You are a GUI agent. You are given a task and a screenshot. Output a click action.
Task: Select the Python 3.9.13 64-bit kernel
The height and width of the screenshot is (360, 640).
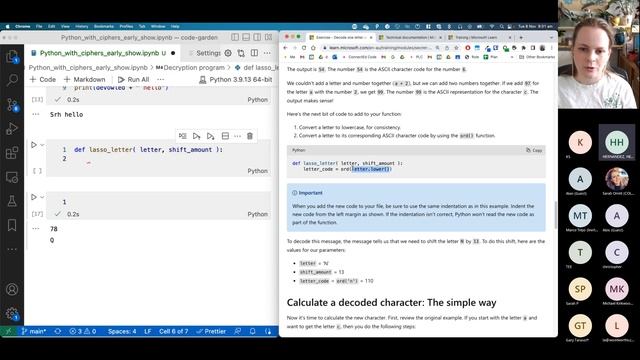coord(236,79)
